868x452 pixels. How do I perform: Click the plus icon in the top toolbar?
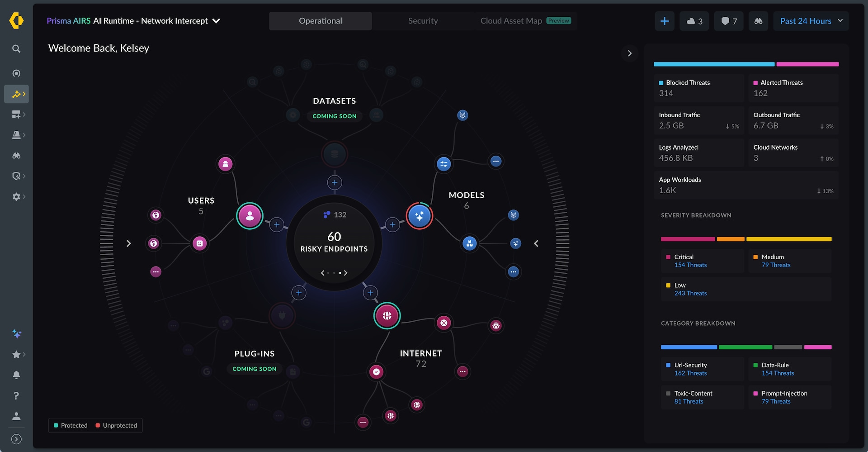(664, 21)
